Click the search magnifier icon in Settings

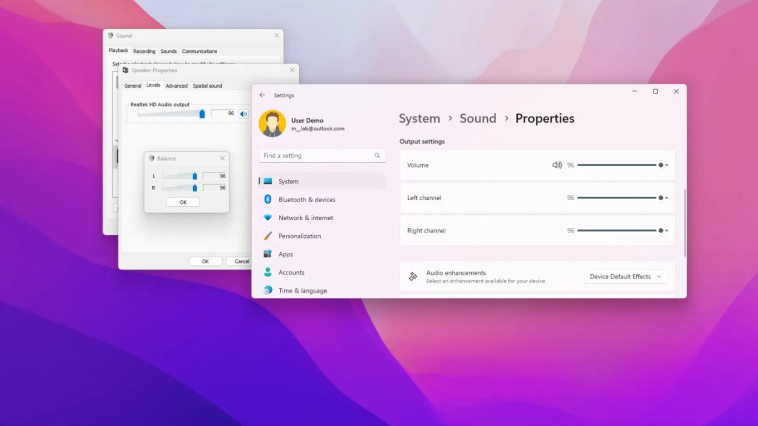[377, 156]
